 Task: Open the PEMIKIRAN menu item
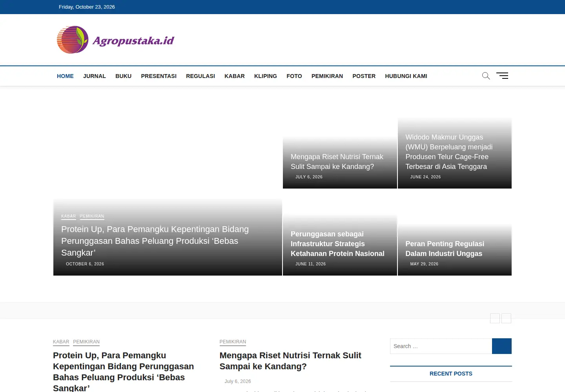click(x=327, y=76)
